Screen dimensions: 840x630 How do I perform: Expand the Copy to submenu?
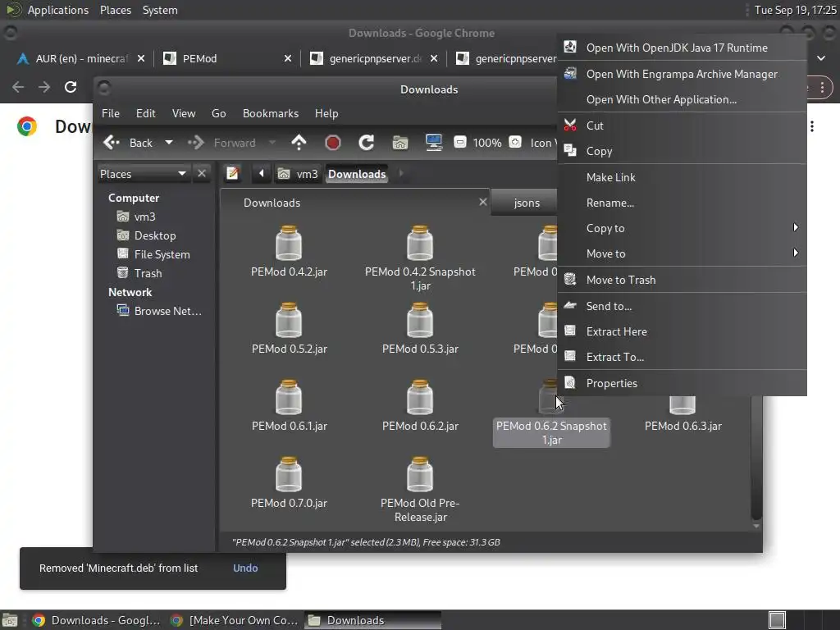(682, 228)
